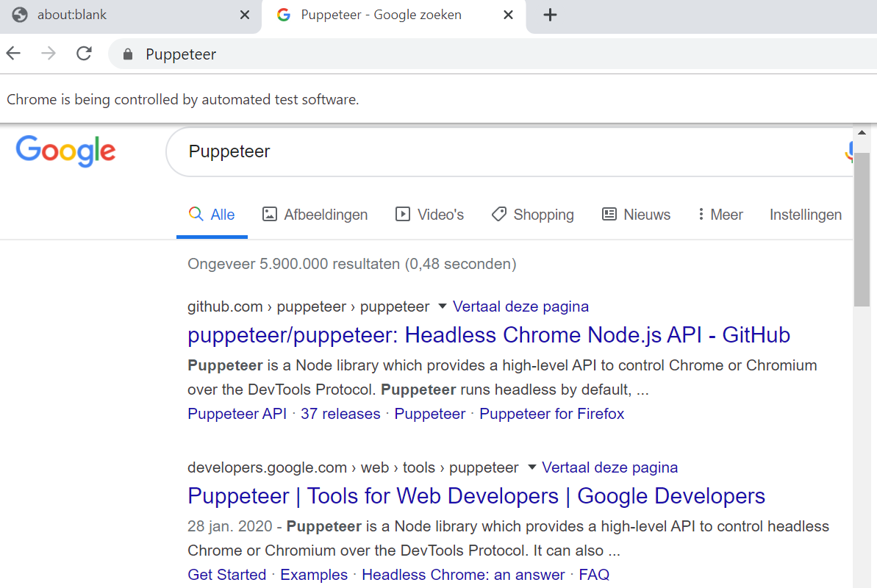Click the forward navigation arrow
Screen dimensions: 877x588
click(x=49, y=54)
